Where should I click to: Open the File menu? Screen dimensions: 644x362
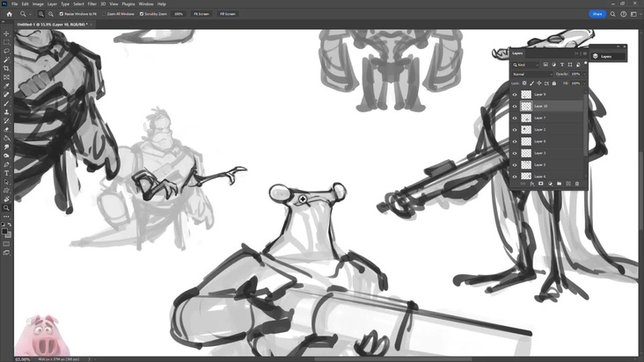[14, 4]
